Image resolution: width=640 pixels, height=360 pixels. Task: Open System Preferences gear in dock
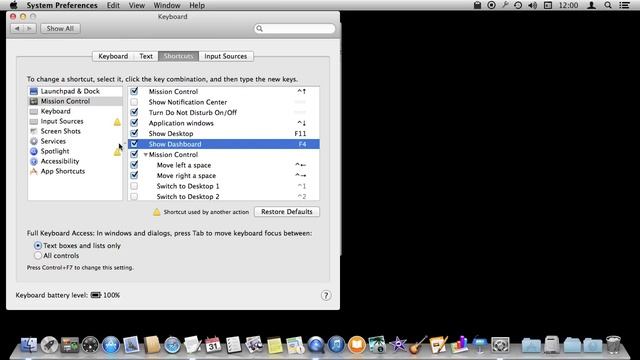[x=500, y=344]
